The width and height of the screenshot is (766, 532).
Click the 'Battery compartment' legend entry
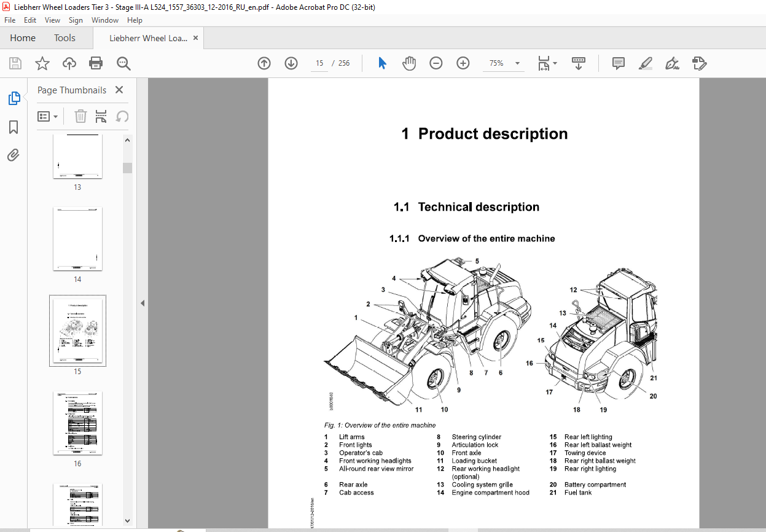point(595,485)
